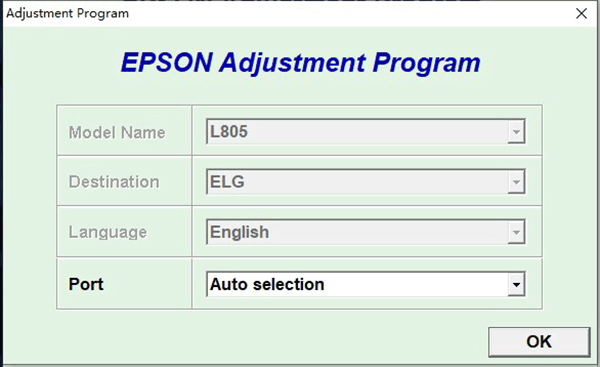Click the empty dialog background beside the OK button
The width and height of the screenshot is (600, 367).
(268, 341)
